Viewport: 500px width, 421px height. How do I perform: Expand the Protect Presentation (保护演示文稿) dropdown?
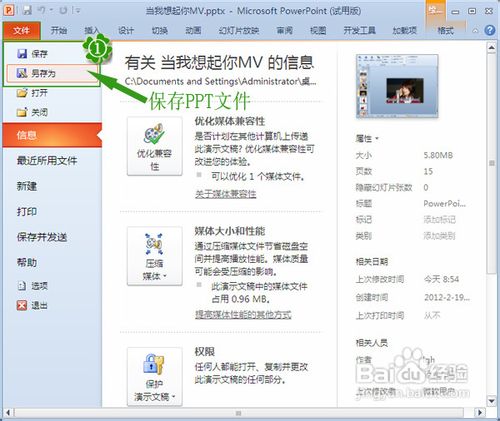tap(155, 377)
